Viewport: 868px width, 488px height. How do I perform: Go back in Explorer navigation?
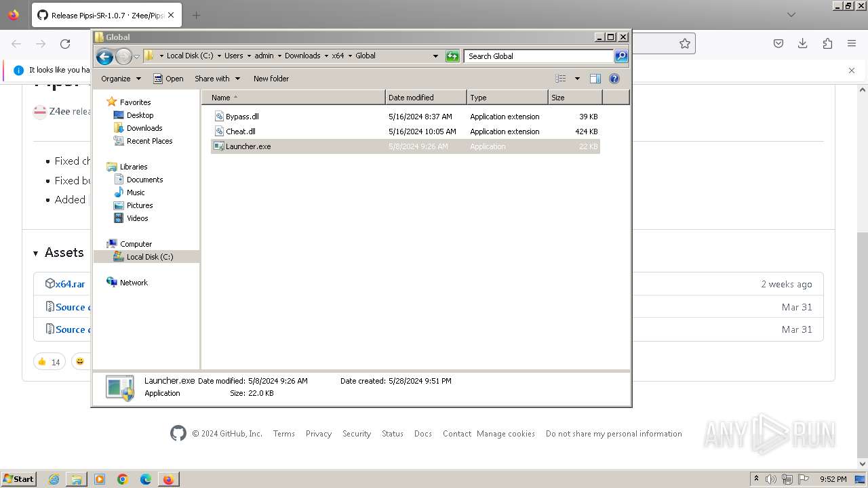tap(104, 56)
